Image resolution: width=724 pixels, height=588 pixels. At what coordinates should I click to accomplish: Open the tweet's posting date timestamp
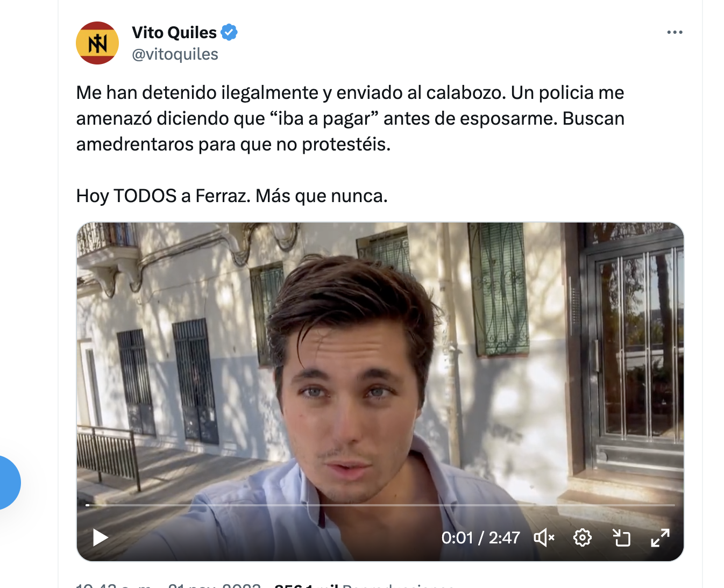[168, 585]
